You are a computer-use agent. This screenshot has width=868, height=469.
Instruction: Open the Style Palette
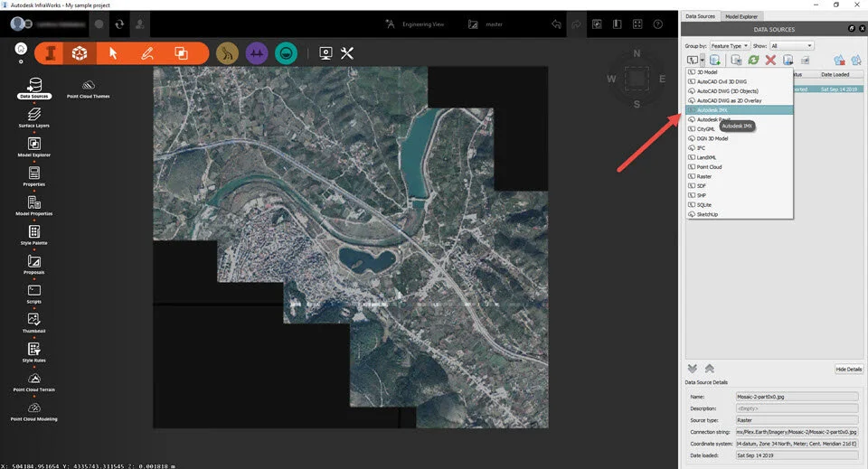click(33, 235)
